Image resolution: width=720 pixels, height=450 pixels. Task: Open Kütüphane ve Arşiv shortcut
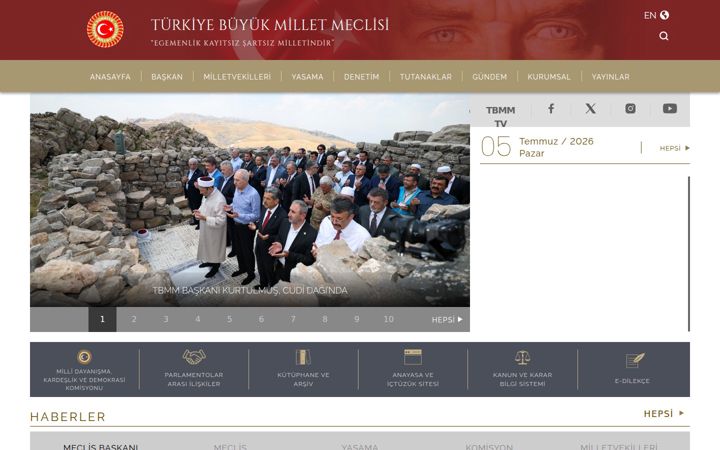(x=303, y=368)
